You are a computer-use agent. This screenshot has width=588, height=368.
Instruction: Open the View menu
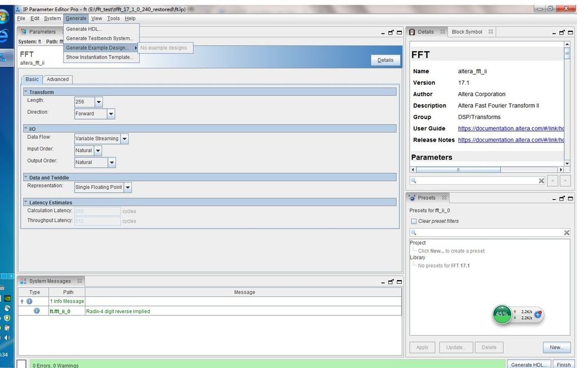coord(97,18)
